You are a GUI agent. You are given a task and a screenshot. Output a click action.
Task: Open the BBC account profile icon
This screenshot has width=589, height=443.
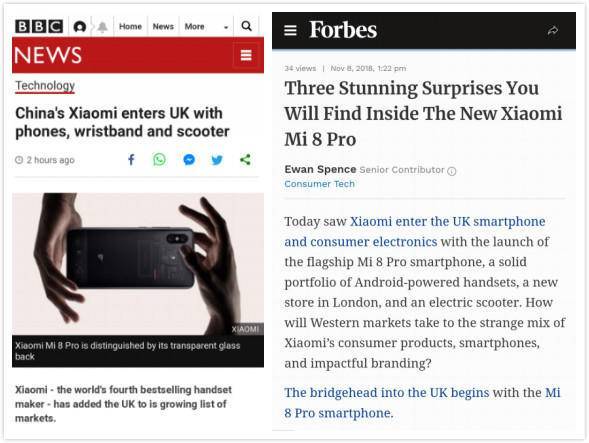pos(80,27)
